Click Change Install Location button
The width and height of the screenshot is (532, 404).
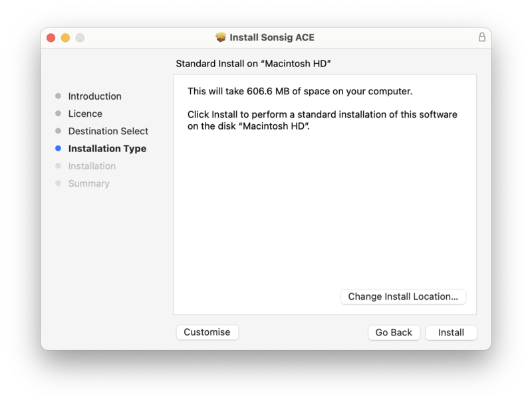403,296
